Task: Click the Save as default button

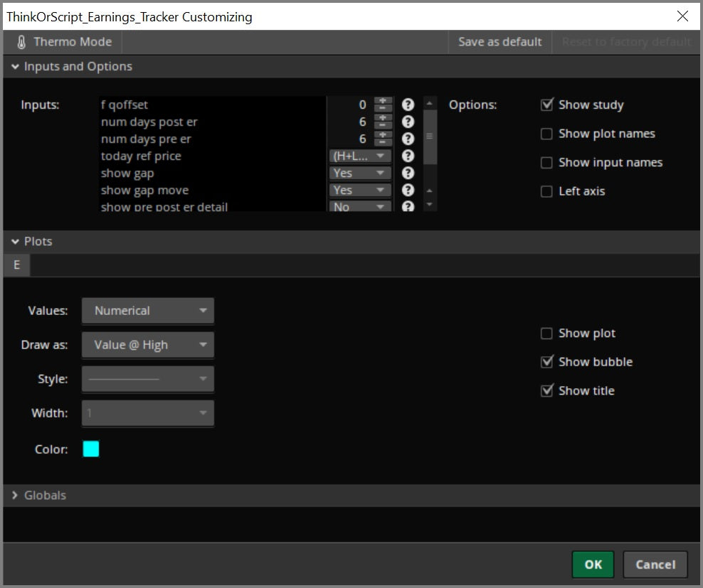Action: [499, 41]
